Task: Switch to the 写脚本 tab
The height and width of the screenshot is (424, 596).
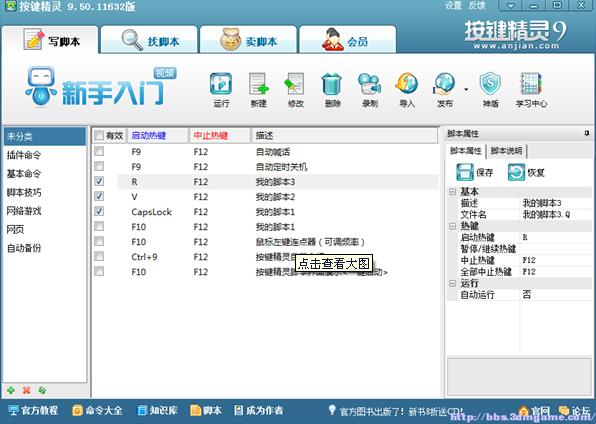Action: pyautogui.click(x=50, y=40)
